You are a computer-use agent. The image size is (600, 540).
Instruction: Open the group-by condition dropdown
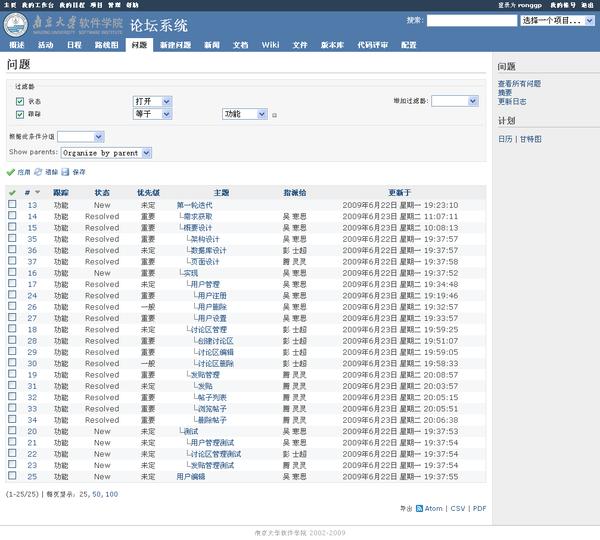tap(80, 137)
